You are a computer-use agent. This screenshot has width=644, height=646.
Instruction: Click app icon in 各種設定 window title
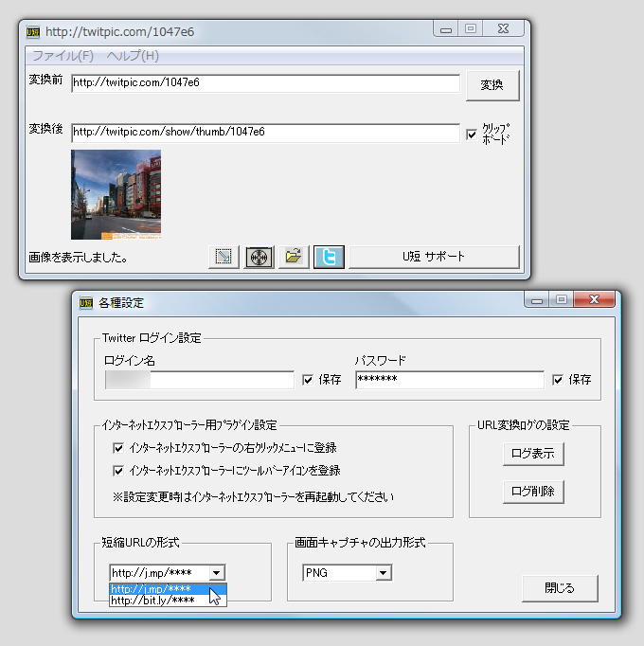86,303
